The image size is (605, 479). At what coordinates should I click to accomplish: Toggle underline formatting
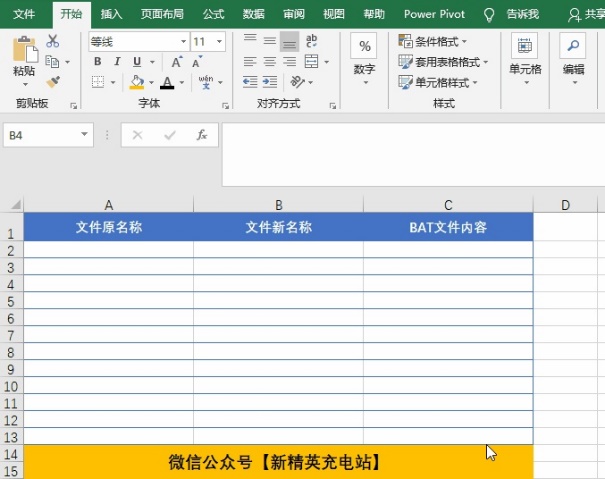pyautogui.click(x=137, y=62)
